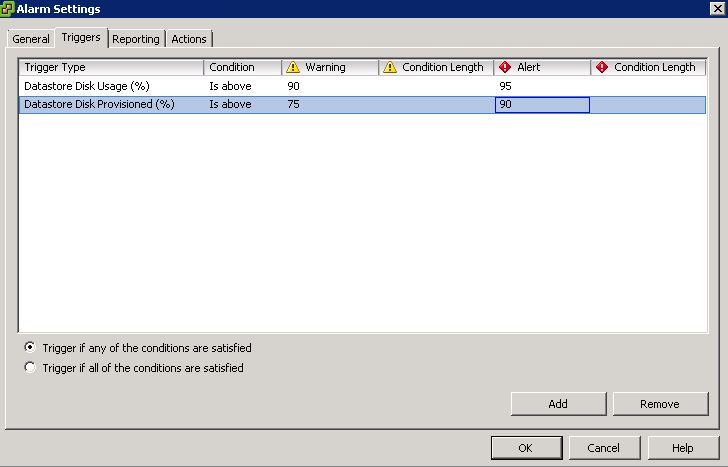Open Help for alarm settings

click(683, 448)
